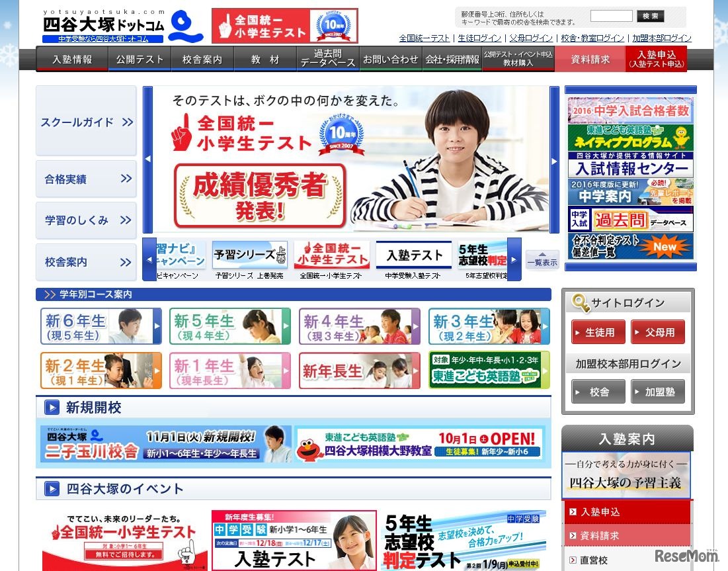Open the 校舎案内 sidebar button
The height and width of the screenshot is (571, 728).
click(87, 262)
